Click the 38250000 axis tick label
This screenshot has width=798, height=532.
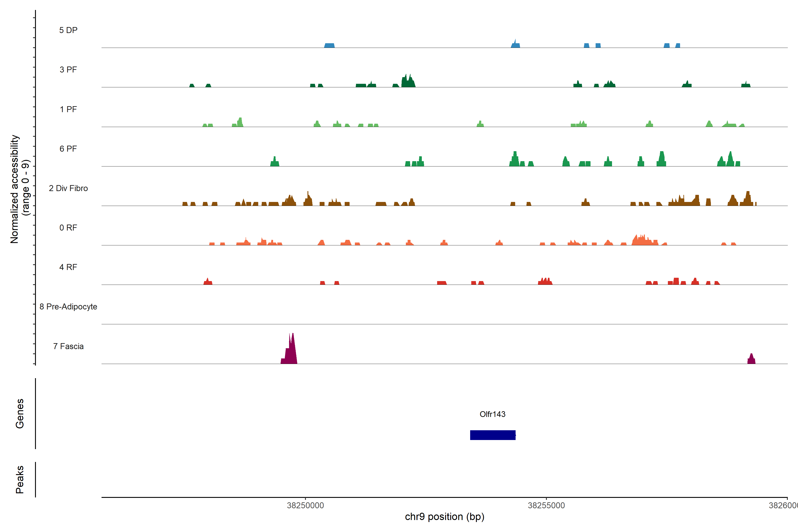point(305,505)
